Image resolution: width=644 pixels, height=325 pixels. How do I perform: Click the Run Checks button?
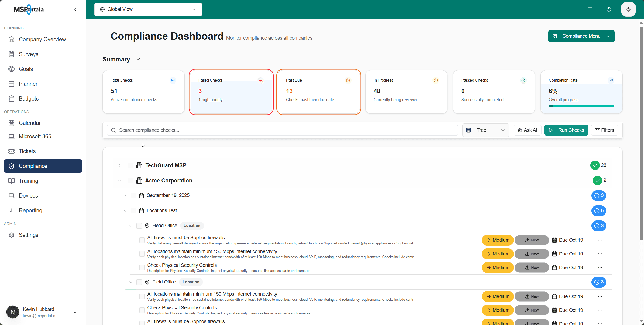tap(566, 130)
